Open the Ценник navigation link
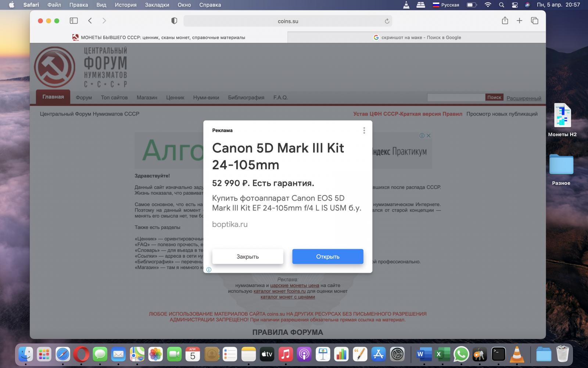This screenshot has height=368, width=588. [175, 98]
